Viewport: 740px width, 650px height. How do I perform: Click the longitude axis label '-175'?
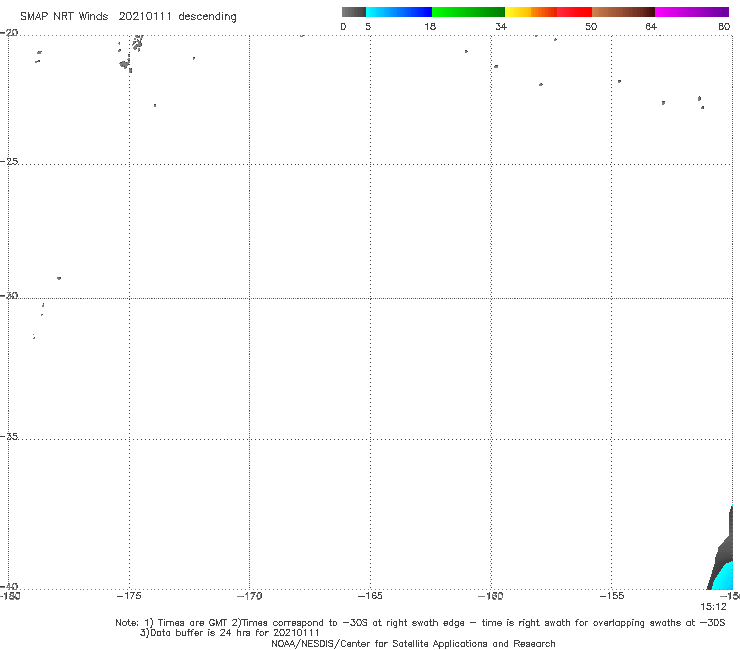(x=129, y=596)
